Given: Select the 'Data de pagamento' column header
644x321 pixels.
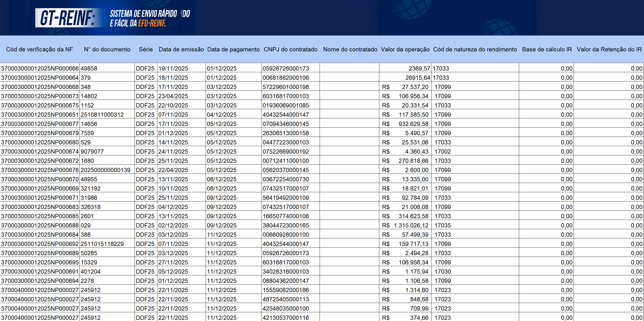Looking at the screenshot, I should tap(234, 49).
